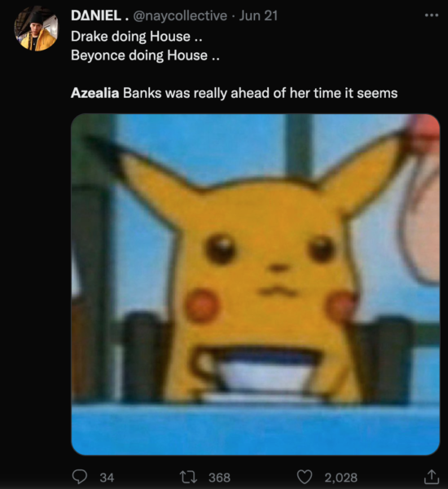
Task: Click the line Drake doing House
Action: [x=137, y=37]
